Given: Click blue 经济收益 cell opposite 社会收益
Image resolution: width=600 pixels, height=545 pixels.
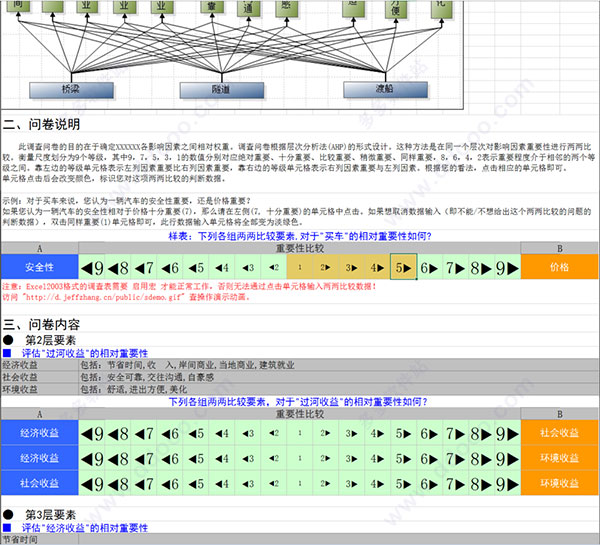Looking at the screenshot, I should [x=40, y=433].
